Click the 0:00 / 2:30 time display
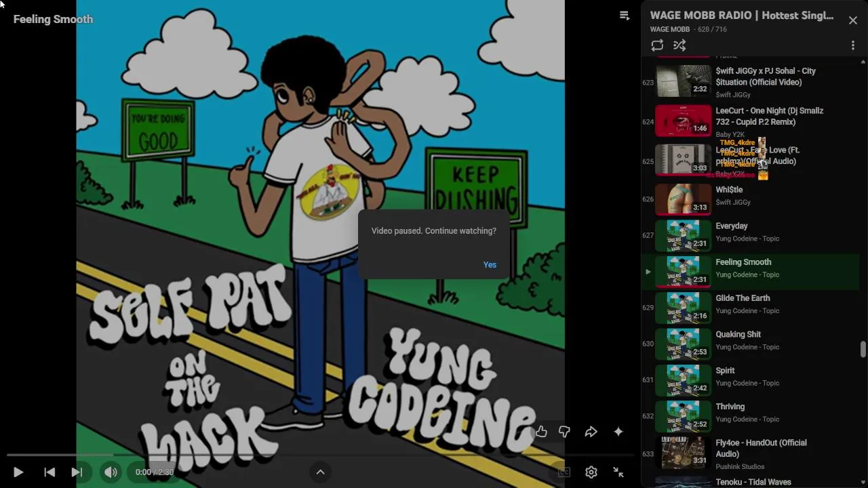Viewport: 868px width, 488px height. [x=154, y=472]
